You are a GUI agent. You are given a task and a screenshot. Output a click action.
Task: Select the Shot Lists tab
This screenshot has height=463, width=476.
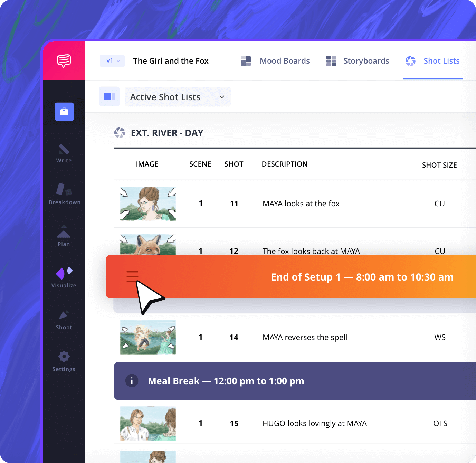click(432, 61)
